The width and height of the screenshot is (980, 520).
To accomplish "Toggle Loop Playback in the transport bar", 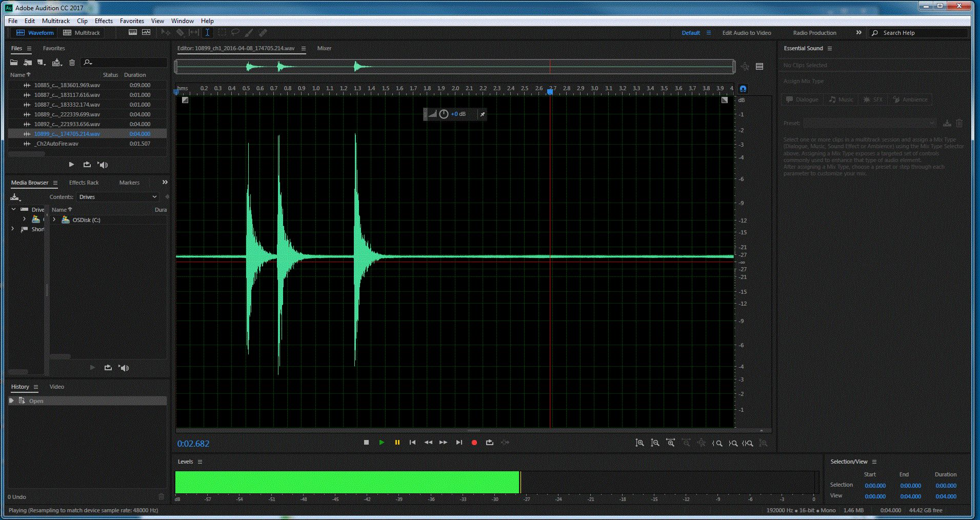I will 489,443.
